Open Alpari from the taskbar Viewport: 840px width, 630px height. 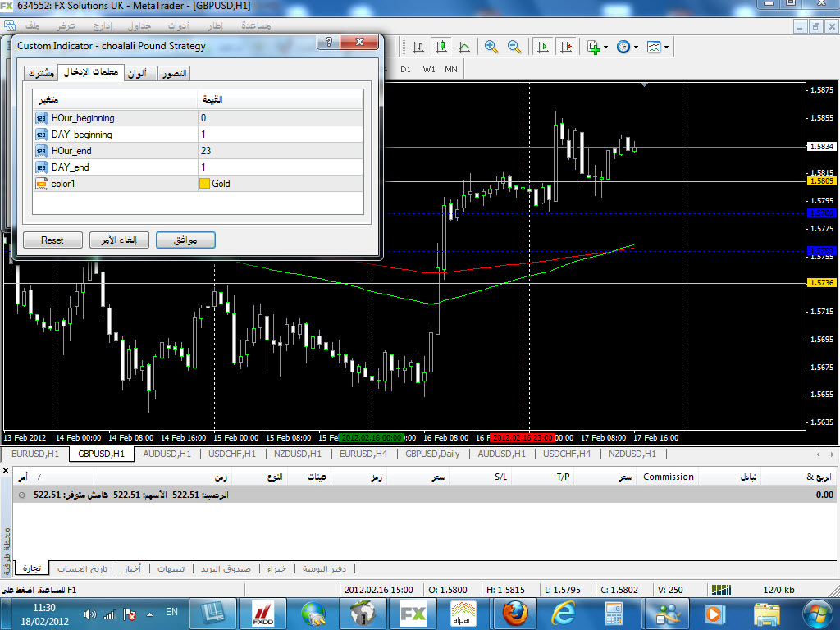tap(463, 614)
